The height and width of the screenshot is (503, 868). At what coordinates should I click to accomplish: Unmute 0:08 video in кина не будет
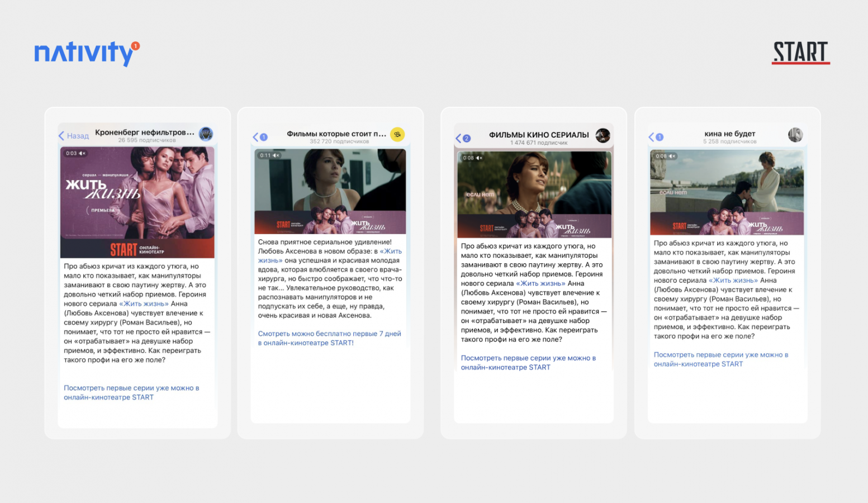[672, 156]
